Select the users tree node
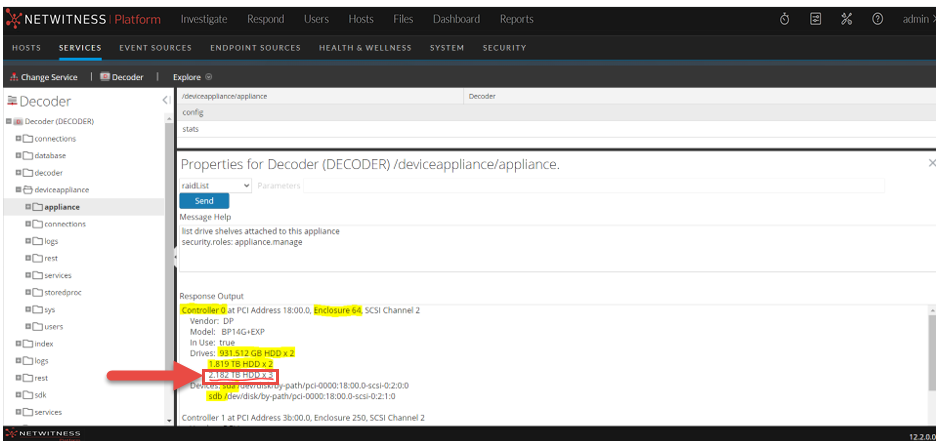The height and width of the screenshot is (441, 936). click(54, 326)
